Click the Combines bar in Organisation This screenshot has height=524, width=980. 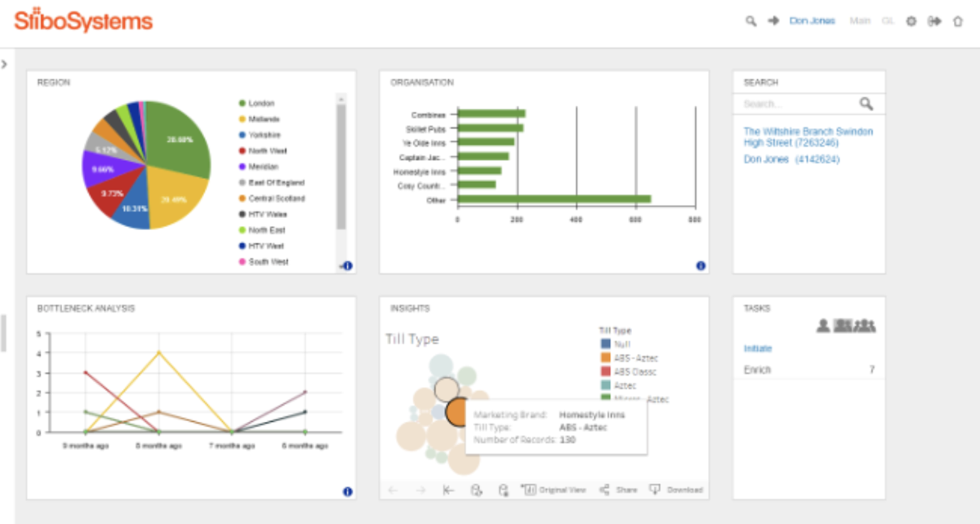[491, 114]
